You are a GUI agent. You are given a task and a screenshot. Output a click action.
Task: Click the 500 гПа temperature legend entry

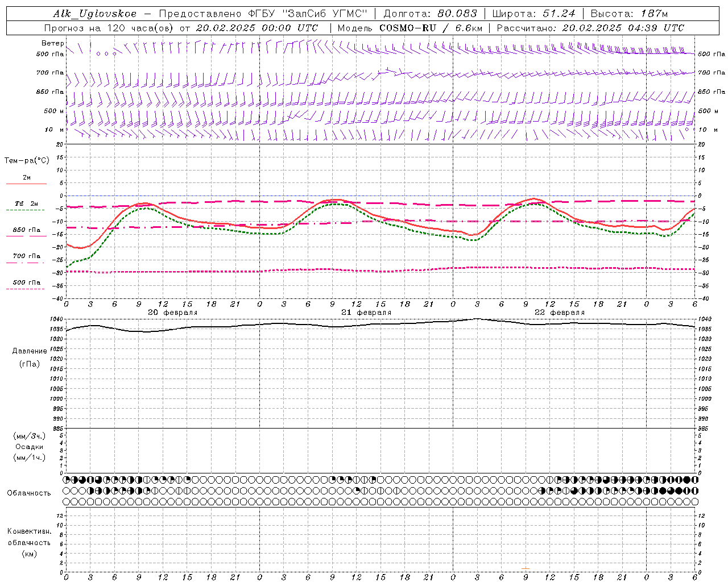[x=27, y=282]
